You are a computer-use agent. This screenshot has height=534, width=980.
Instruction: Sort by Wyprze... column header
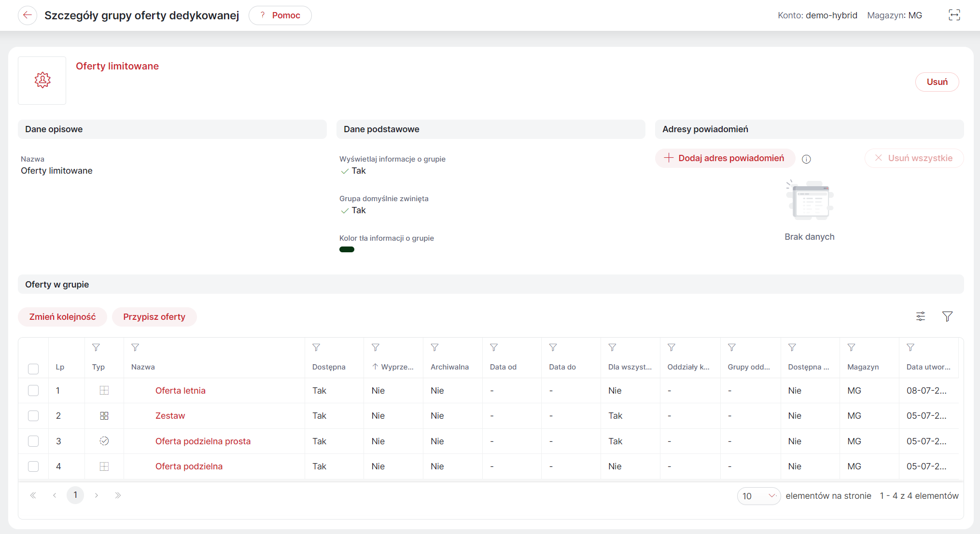393,367
